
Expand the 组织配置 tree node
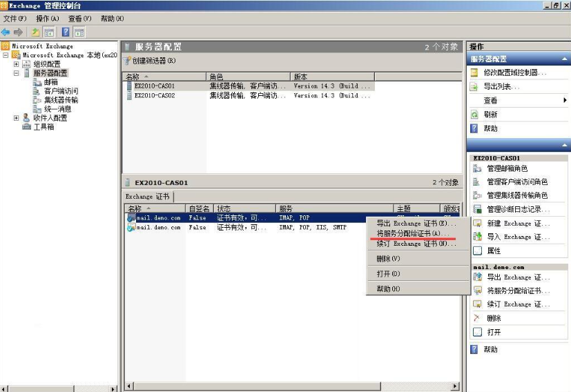coord(17,64)
